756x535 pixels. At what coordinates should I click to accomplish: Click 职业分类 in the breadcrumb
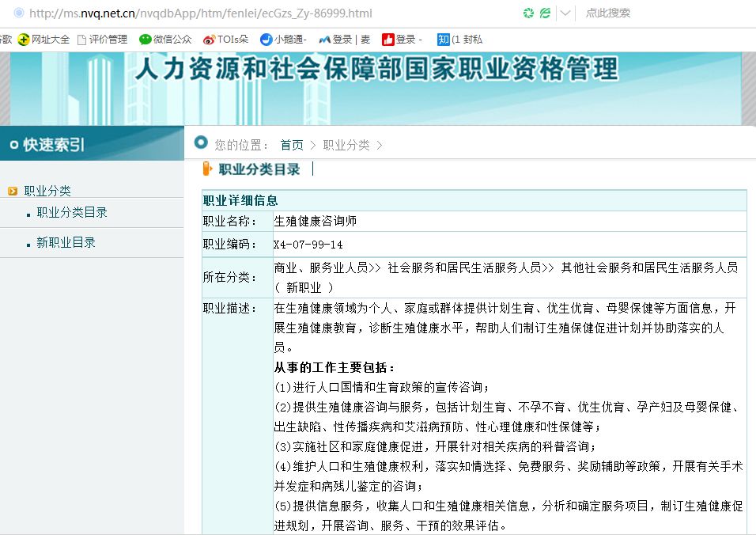[x=346, y=145]
